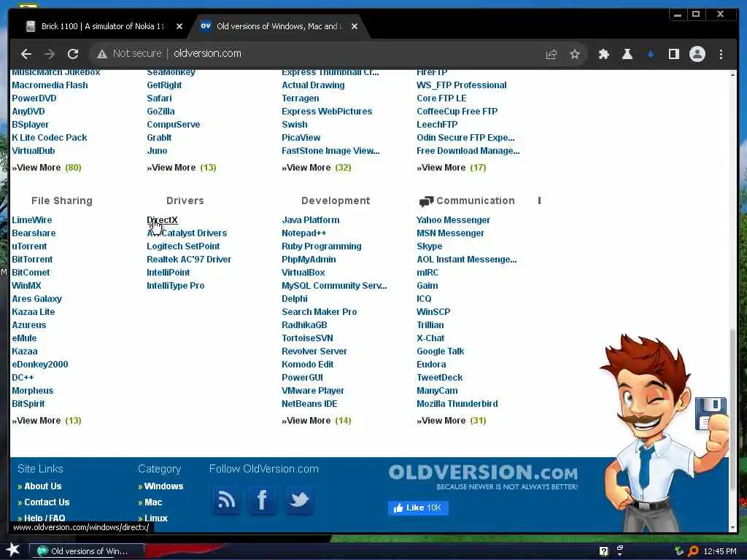Switch to the Brick 1100 simulator tab
747x560 pixels.
pos(104,26)
